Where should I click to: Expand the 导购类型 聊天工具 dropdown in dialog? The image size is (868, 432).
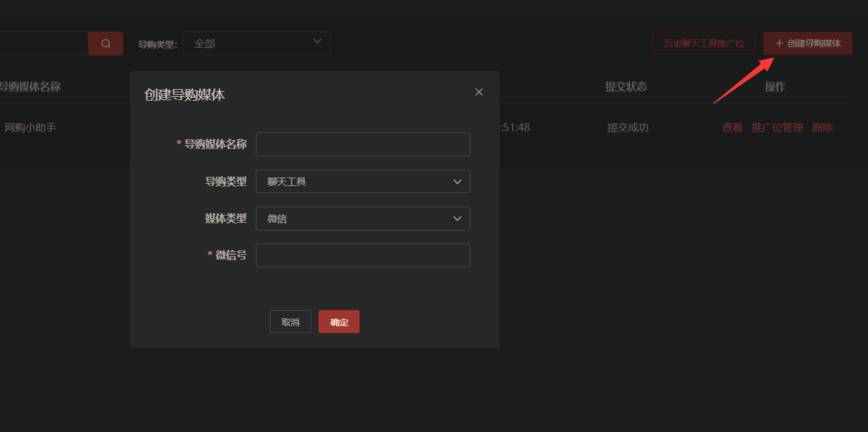[x=363, y=181]
